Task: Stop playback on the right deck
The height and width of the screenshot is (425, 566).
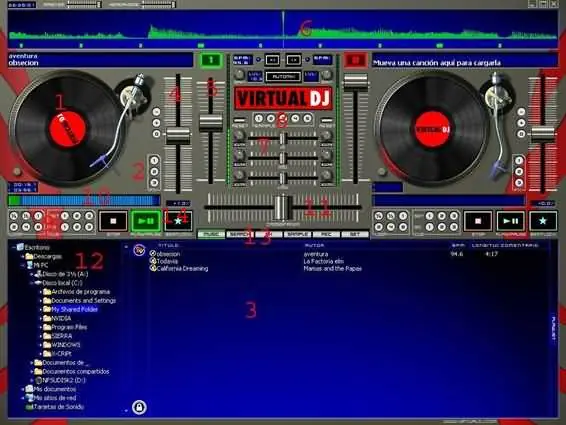Action: [x=478, y=221]
